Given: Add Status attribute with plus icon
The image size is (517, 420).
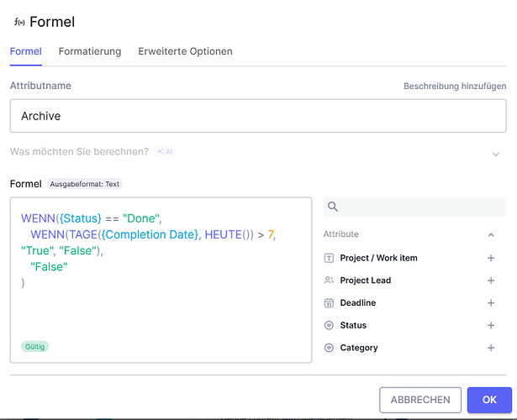Looking at the screenshot, I should coord(491,325).
